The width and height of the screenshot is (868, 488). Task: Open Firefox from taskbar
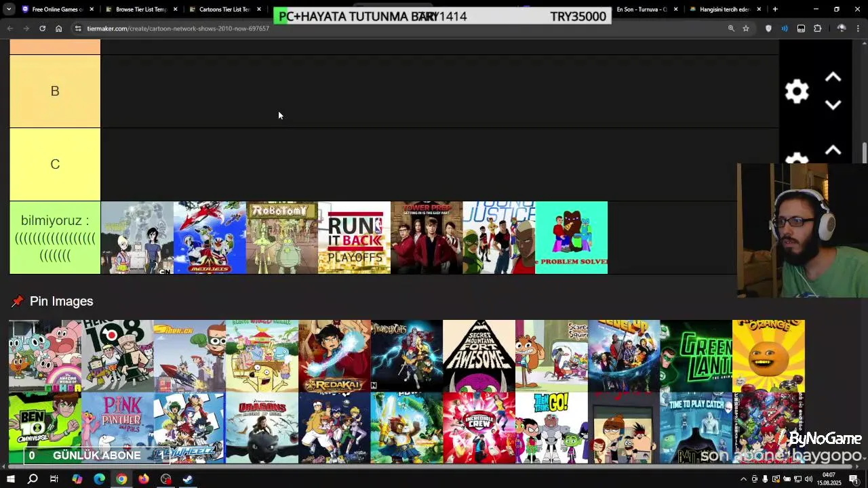(144, 479)
